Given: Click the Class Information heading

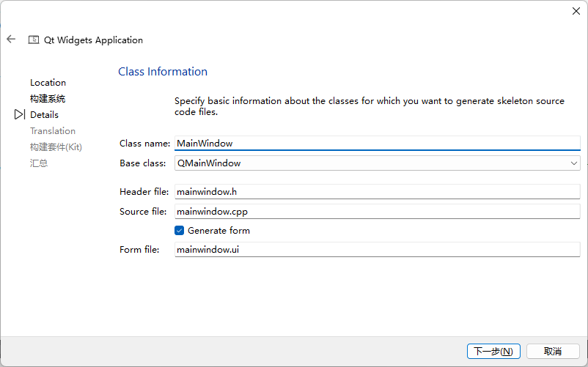Looking at the screenshot, I should coord(163,72).
